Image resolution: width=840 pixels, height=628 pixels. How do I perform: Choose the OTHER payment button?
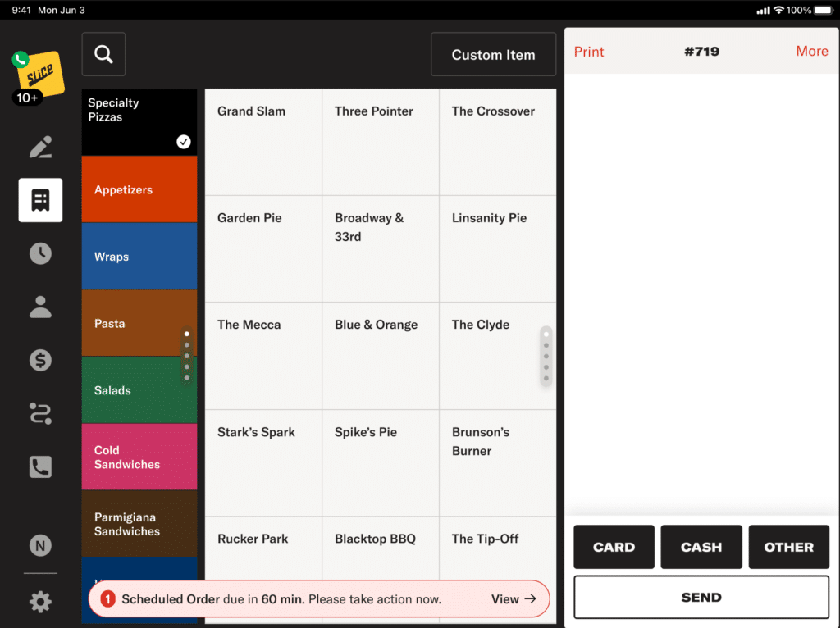788,547
